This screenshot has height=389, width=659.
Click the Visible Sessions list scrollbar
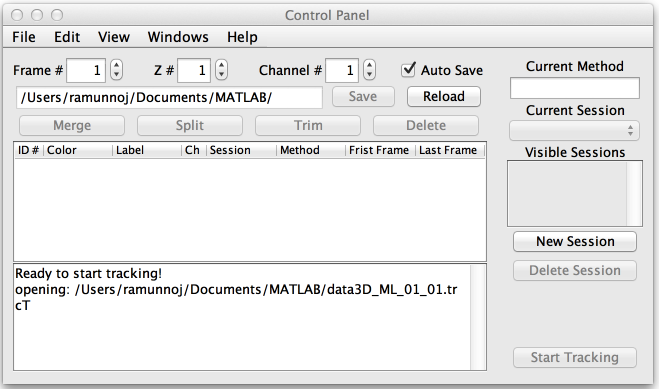click(634, 193)
